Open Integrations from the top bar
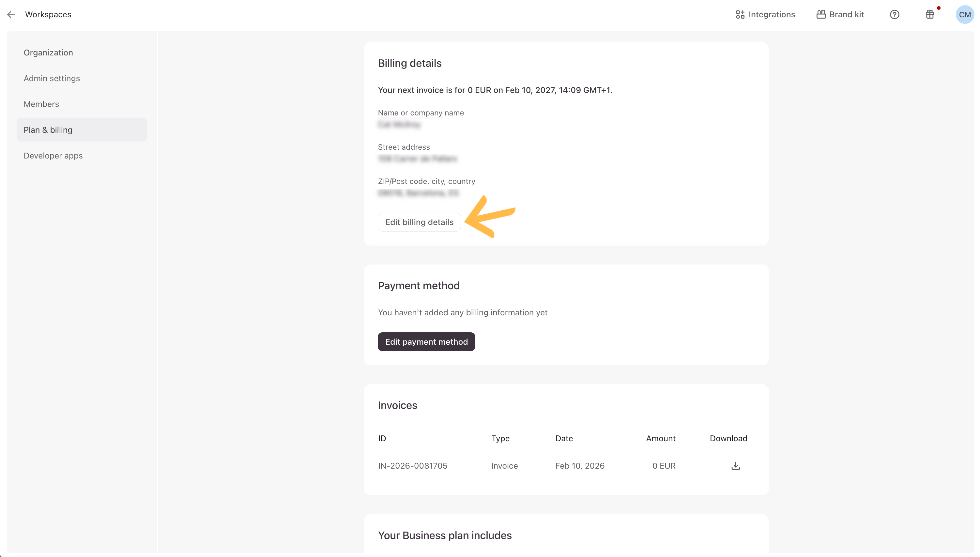980x557 pixels. pyautogui.click(x=765, y=15)
